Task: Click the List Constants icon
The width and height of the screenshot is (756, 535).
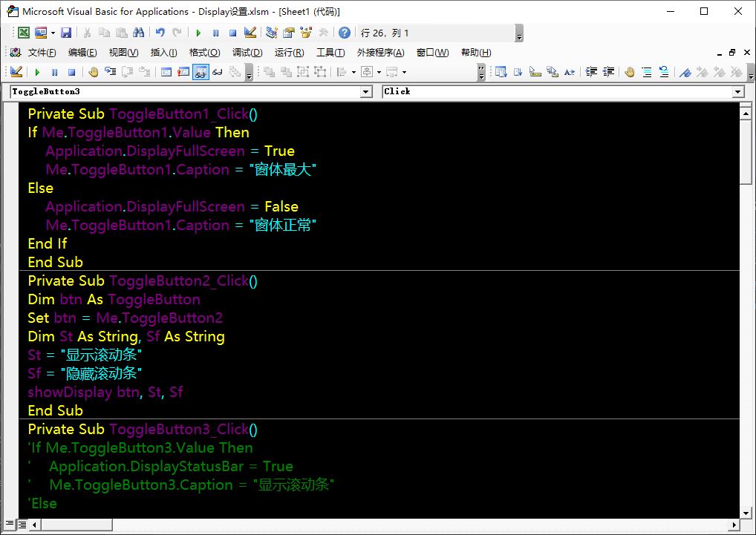Action: (518, 72)
